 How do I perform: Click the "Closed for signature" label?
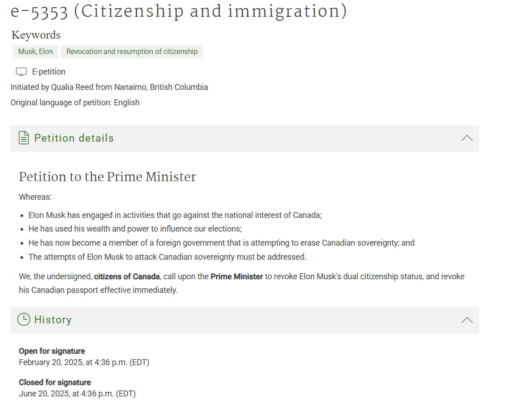pos(55,382)
